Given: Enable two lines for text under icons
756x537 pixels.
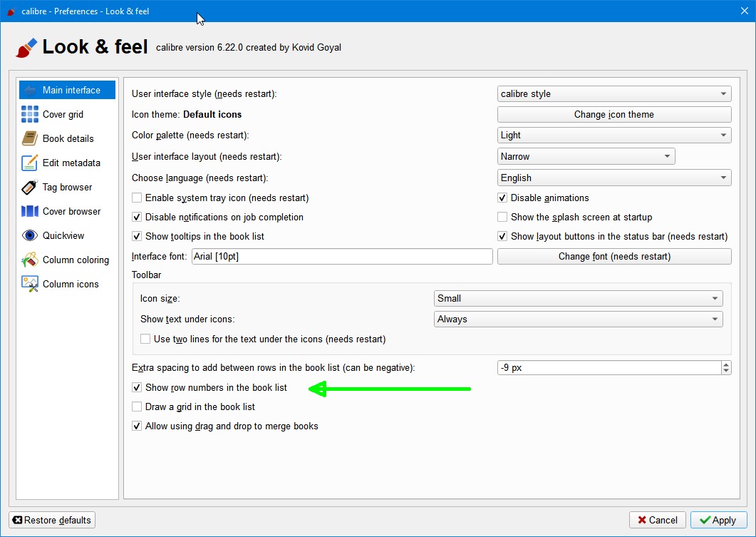Looking at the screenshot, I should pyautogui.click(x=145, y=339).
